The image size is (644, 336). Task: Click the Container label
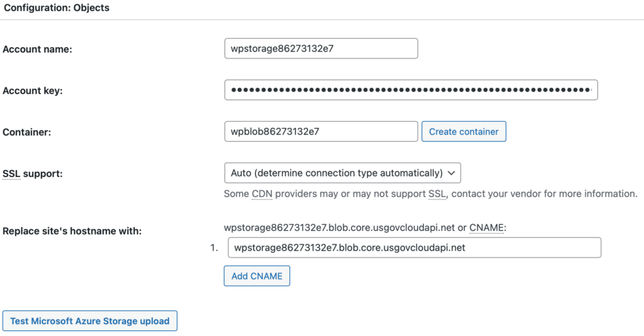click(x=26, y=132)
